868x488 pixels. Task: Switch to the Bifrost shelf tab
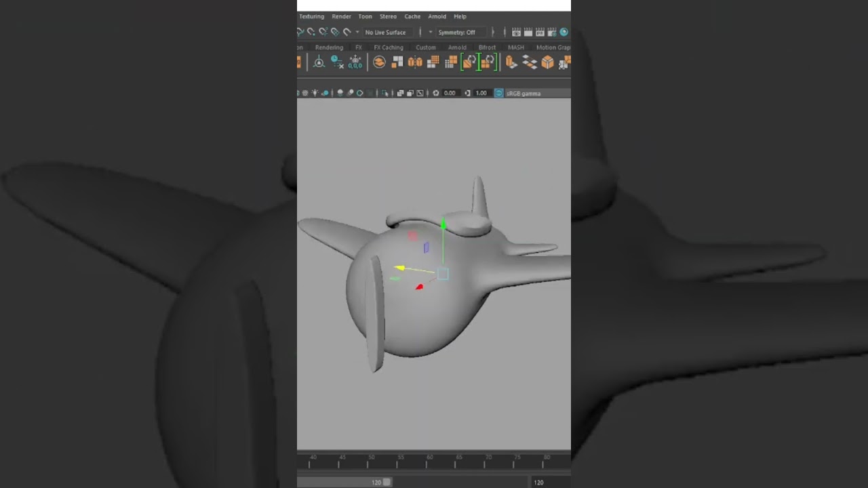[487, 47]
